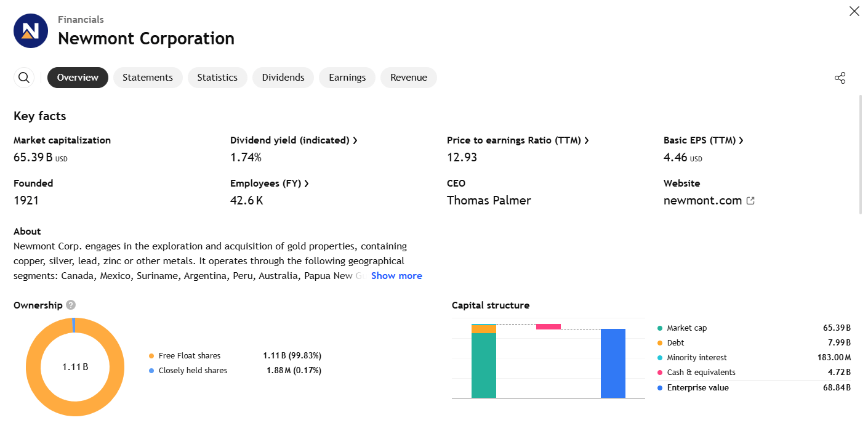The height and width of the screenshot is (444, 868).
Task: Click the external link icon beside newmont.com
Action: [750, 201]
